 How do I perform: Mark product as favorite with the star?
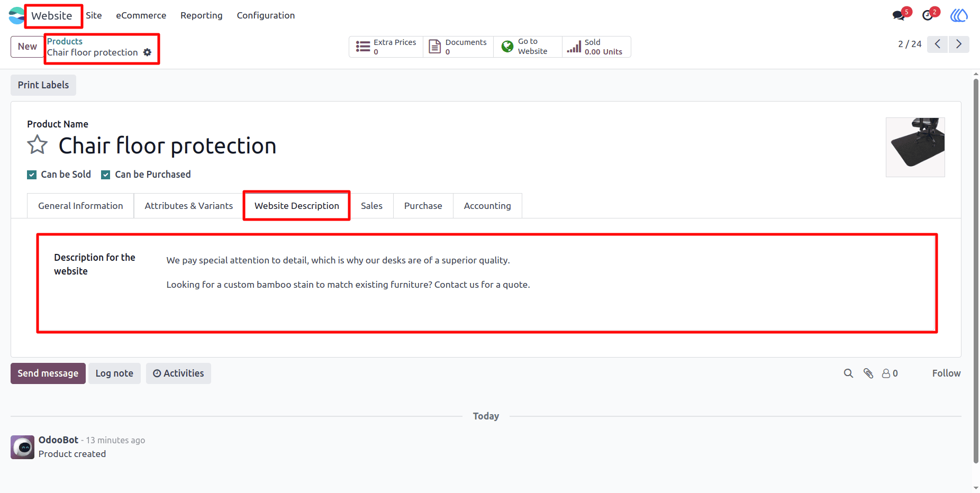38,144
